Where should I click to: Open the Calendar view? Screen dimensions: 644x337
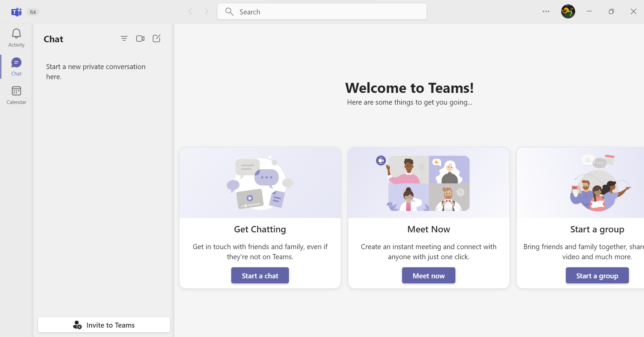pos(16,95)
